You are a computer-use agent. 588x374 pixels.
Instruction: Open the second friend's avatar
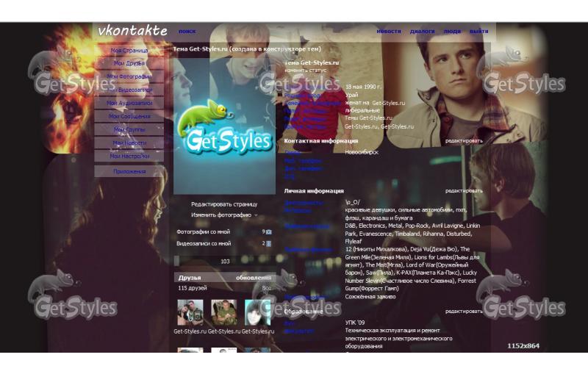[224, 312]
